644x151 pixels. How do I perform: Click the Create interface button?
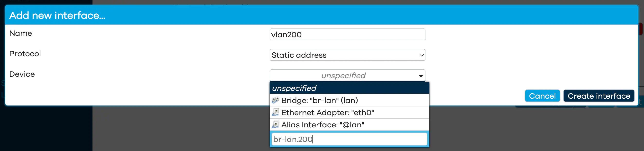pyautogui.click(x=598, y=96)
